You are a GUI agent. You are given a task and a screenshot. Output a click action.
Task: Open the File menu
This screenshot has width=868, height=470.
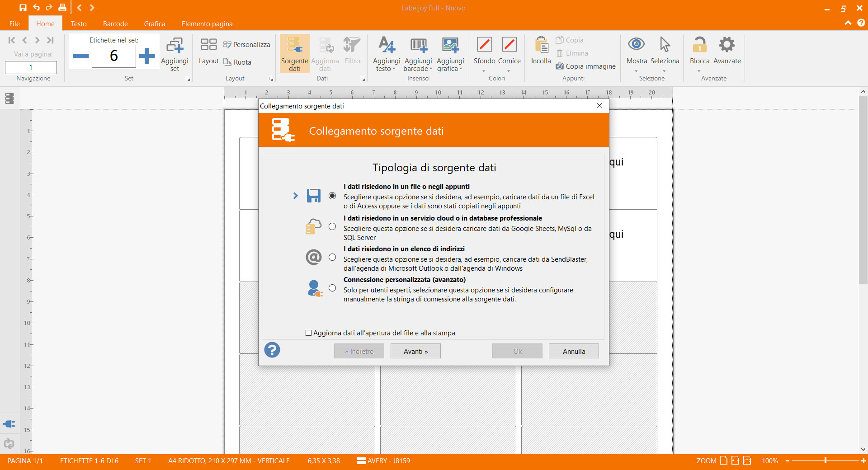coord(14,23)
